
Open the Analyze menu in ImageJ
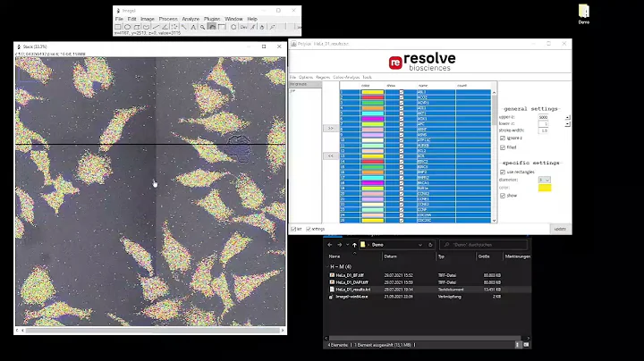(x=191, y=19)
